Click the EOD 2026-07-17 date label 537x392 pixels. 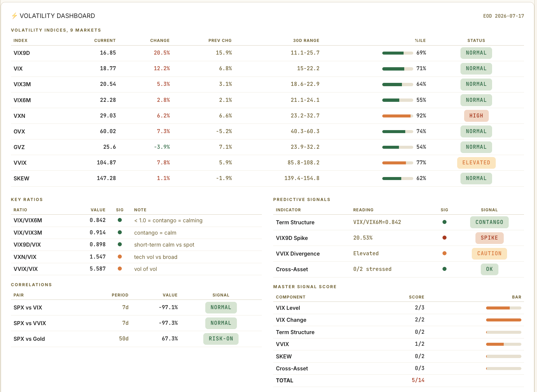click(x=503, y=16)
